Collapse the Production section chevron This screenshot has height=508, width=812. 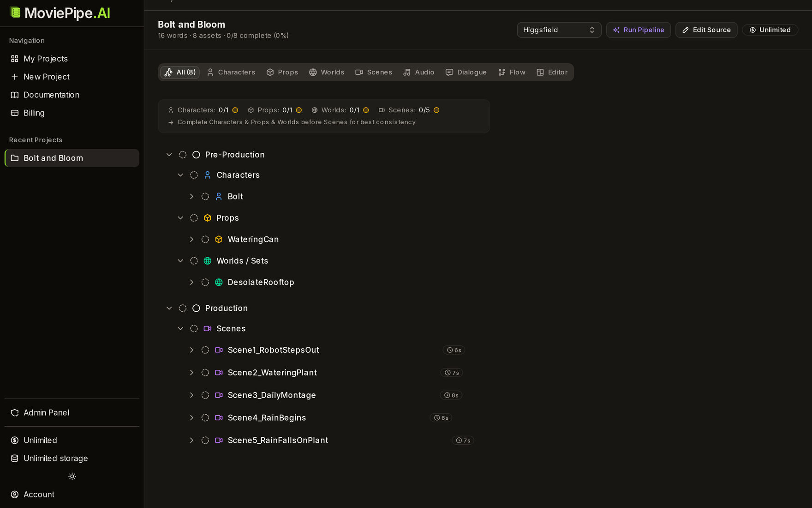[169, 308]
